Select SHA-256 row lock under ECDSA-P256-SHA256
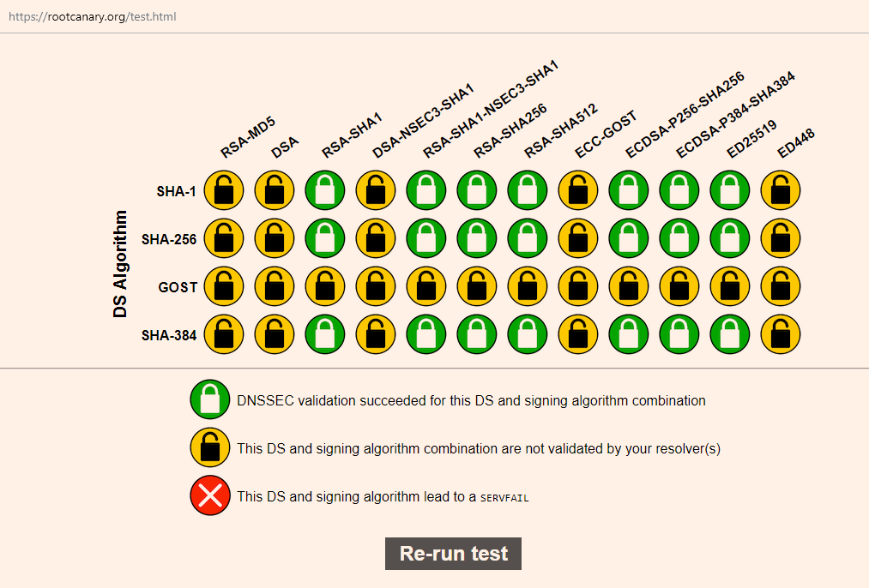 click(x=629, y=238)
